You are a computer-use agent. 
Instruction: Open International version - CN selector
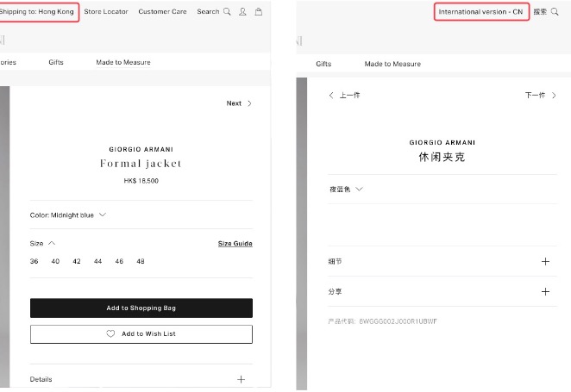pyautogui.click(x=481, y=12)
